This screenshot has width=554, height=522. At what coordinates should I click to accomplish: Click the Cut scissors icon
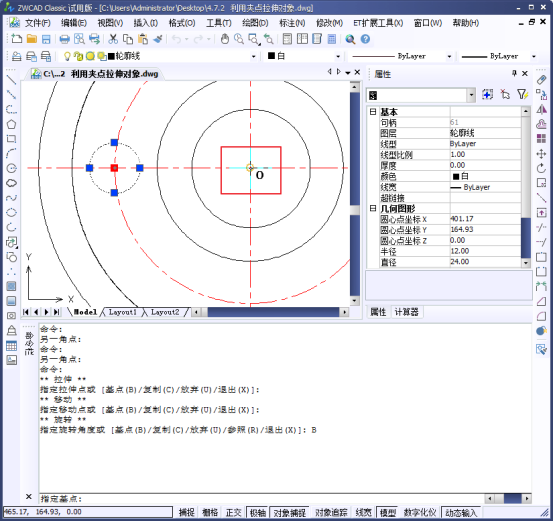tap(113, 39)
